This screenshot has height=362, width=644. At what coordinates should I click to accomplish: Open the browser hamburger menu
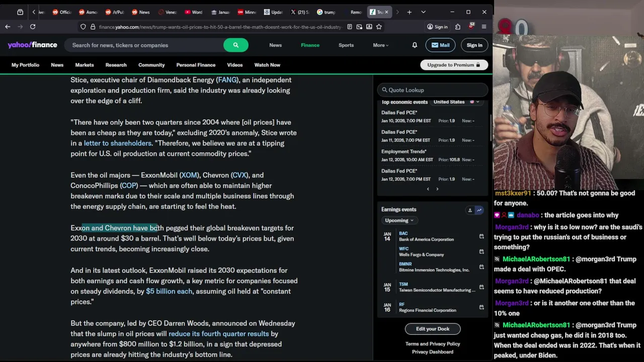click(x=484, y=27)
